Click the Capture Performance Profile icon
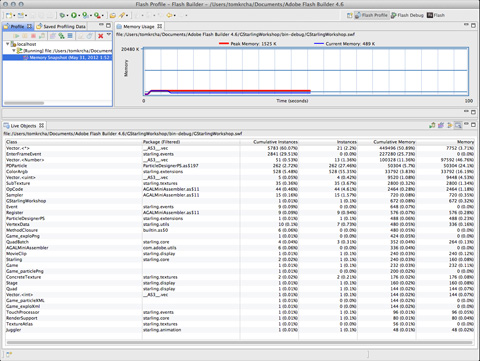 click(x=89, y=36)
